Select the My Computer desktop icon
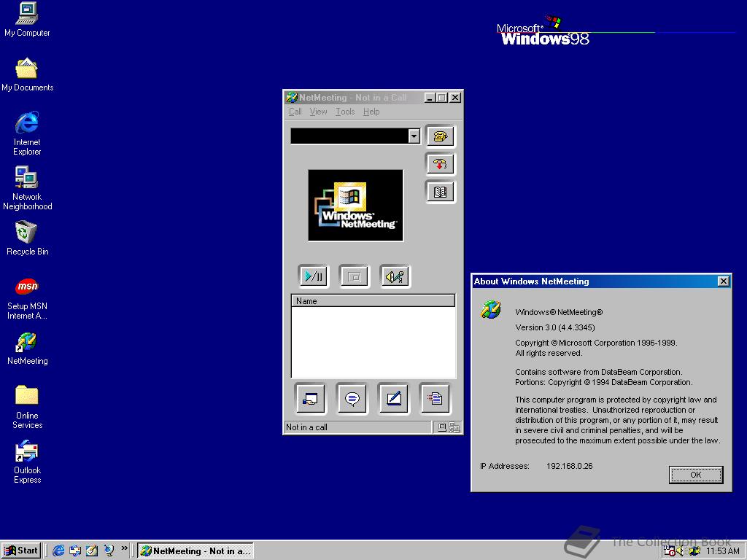Screen dimensions: 747x560 [x=27, y=20]
